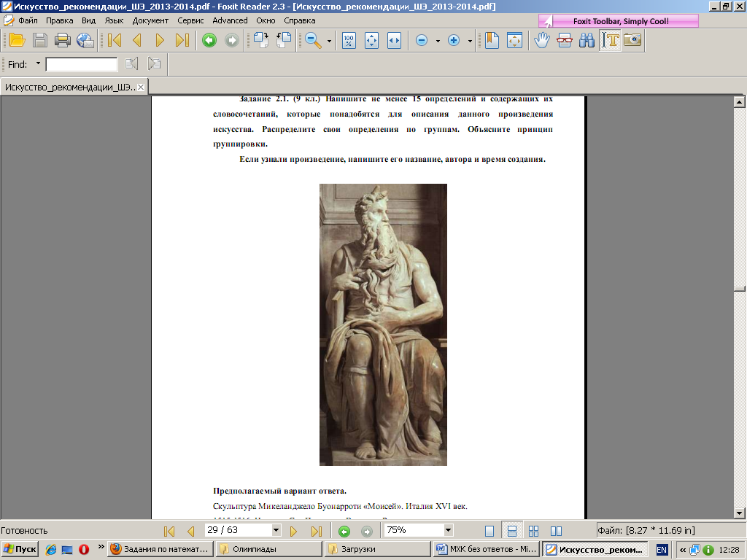Open the Файл menu
Viewport: 747px width, 560px height.
[28, 20]
